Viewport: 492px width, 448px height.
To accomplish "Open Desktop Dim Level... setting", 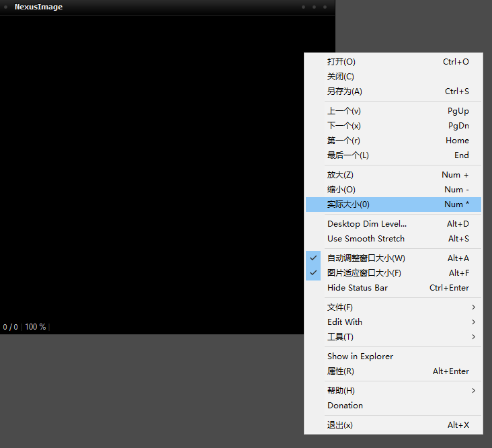I will pos(366,224).
